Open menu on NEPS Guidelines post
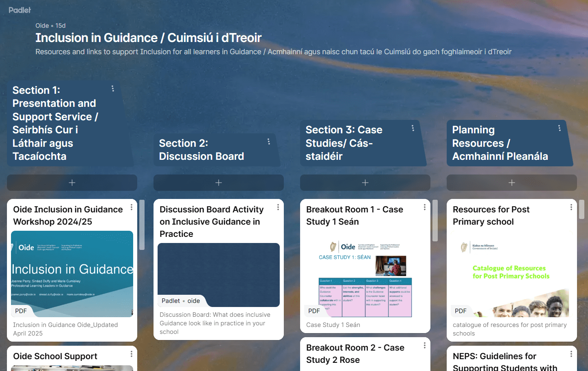Image resolution: width=588 pixels, height=371 pixels. [x=571, y=354]
